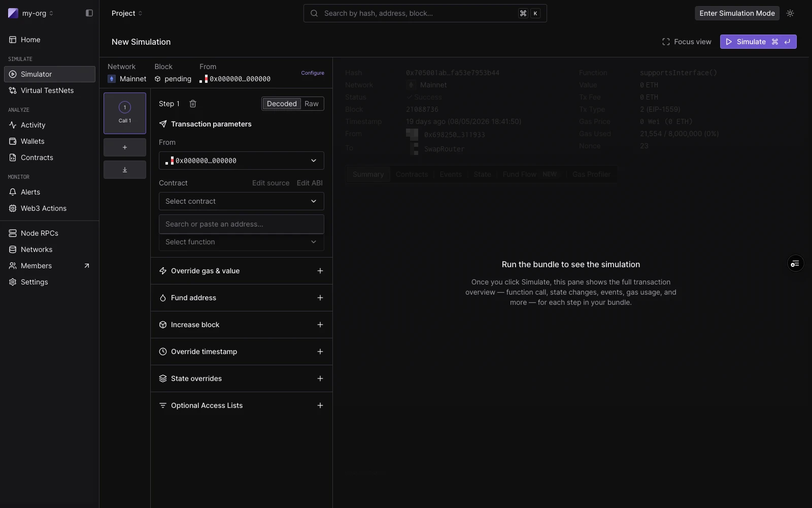Toggle light/dark theme sun icon

(790, 13)
